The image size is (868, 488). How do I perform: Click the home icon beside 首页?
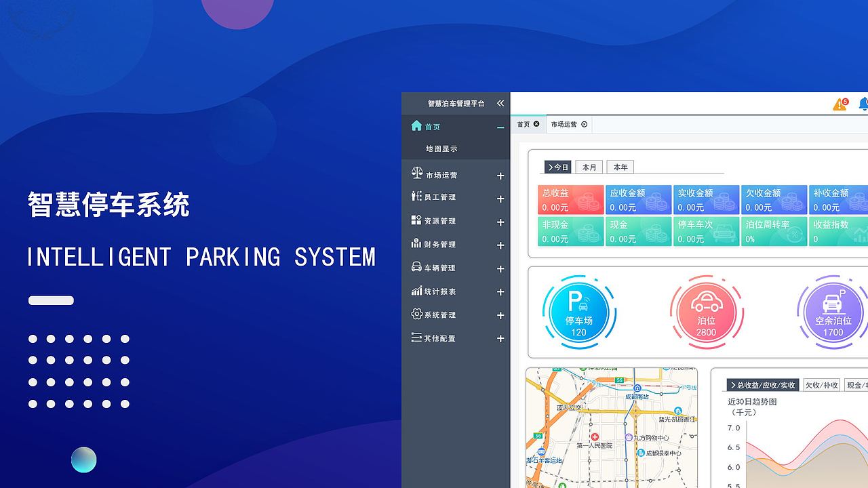coord(416,125)
